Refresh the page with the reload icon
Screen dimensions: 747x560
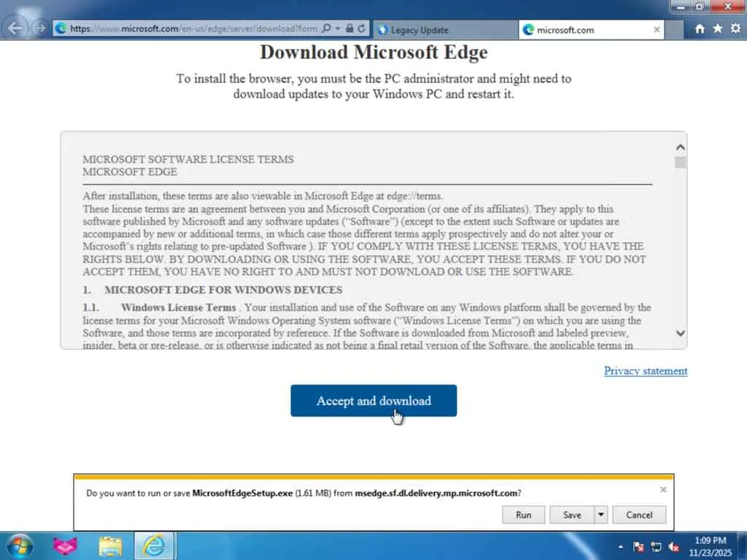click(362, 28)
